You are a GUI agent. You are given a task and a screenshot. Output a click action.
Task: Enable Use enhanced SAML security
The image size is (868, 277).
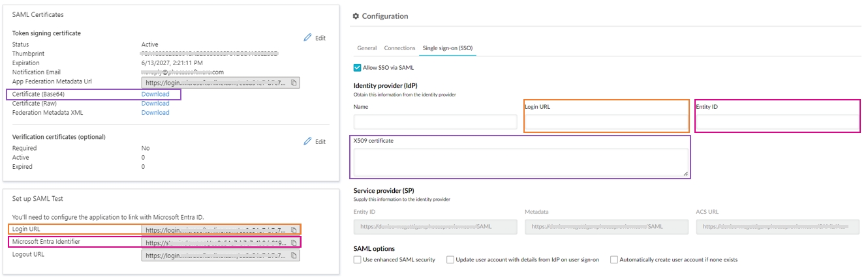pyautogui.click(x=357, y=259)
